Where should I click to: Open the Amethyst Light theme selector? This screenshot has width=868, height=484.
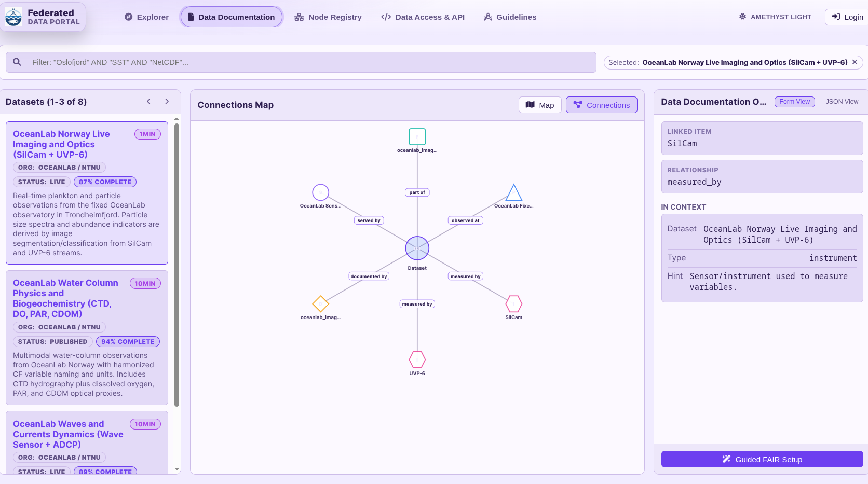(775, 17)
